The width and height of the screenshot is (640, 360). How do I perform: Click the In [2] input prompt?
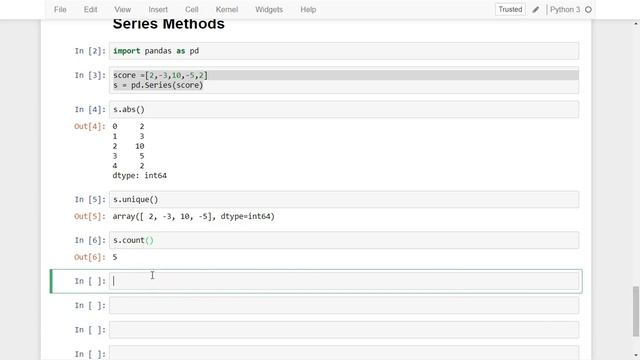(90, 51)
